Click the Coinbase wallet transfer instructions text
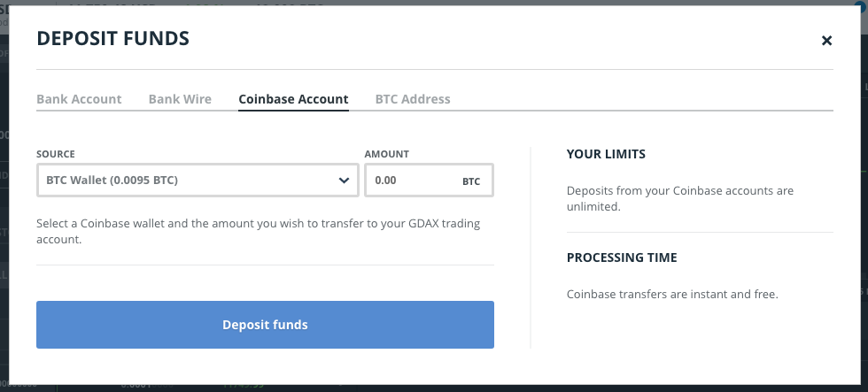868x392 pixels. 258,231
